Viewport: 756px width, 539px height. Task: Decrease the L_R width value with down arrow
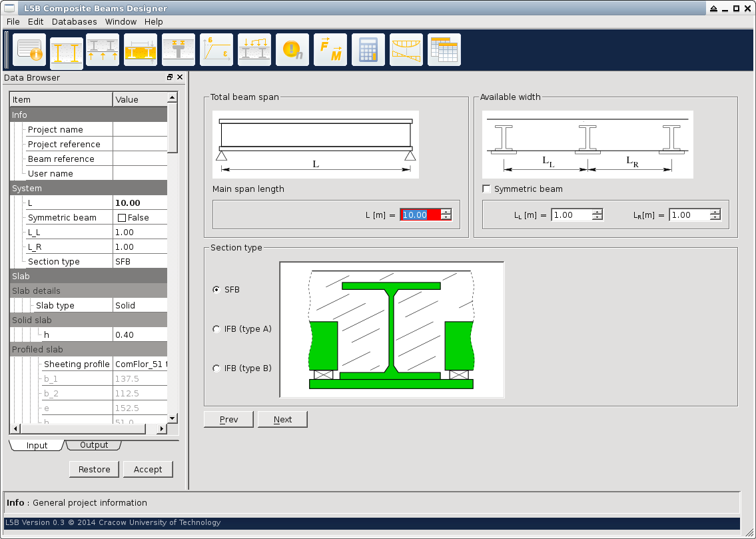point(715,218)
